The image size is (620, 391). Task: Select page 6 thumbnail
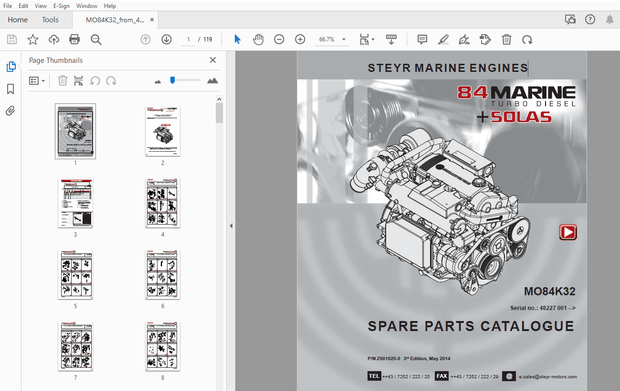163,274
